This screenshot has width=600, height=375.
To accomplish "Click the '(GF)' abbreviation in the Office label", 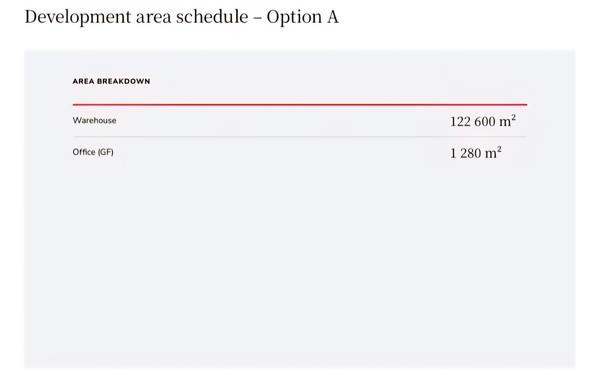I will tap(106, 152).
